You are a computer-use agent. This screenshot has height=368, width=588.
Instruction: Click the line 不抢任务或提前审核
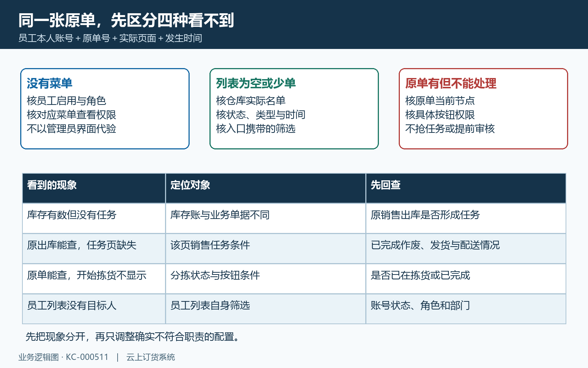click(x=450, y=129)
